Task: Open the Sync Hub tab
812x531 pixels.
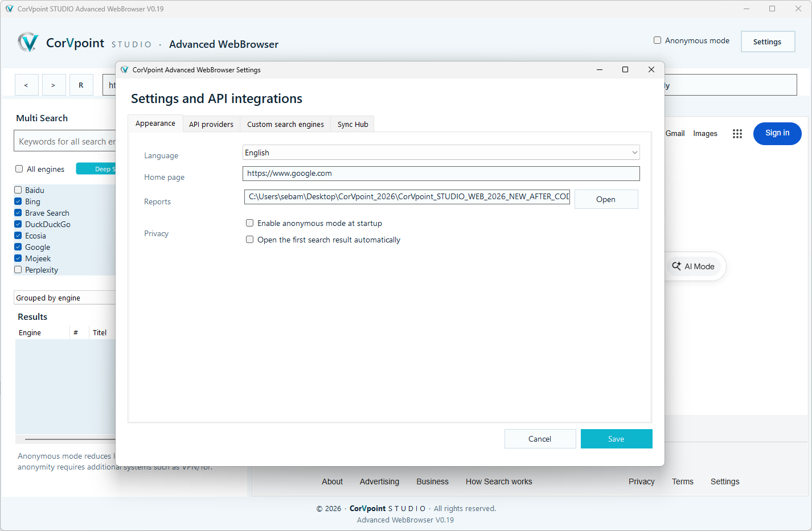Action: click(352, 124)
